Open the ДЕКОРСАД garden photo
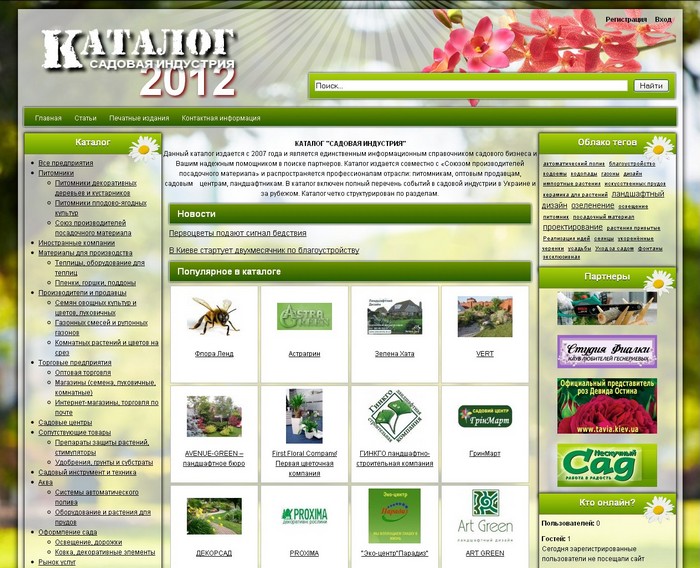This screenshot has height=568, width=700. click(214, 516)
